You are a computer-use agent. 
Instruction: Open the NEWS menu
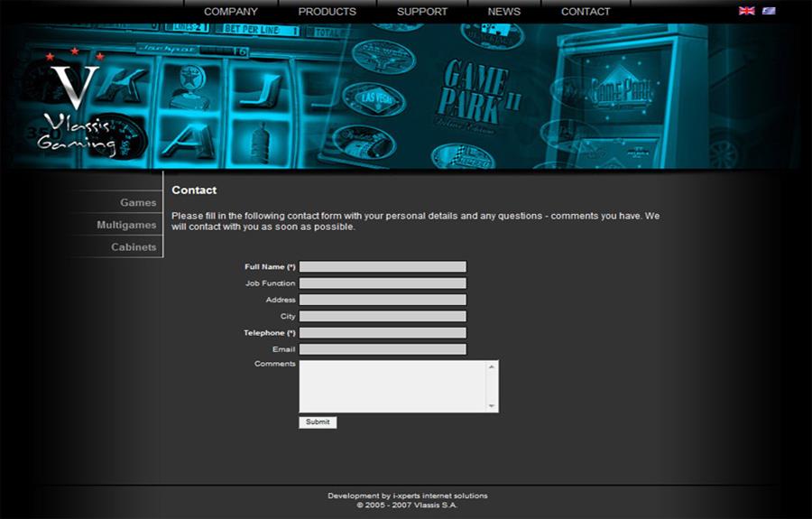pos(503,12)
